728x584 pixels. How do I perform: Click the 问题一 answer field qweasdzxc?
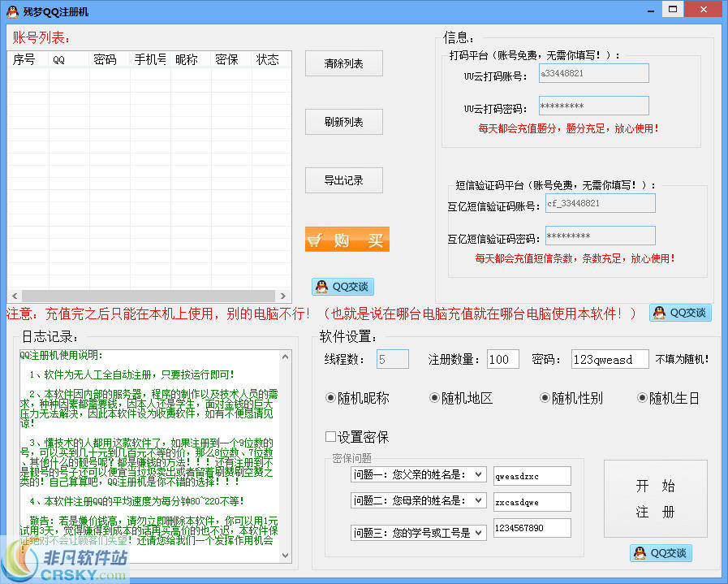tap(532, 476)
